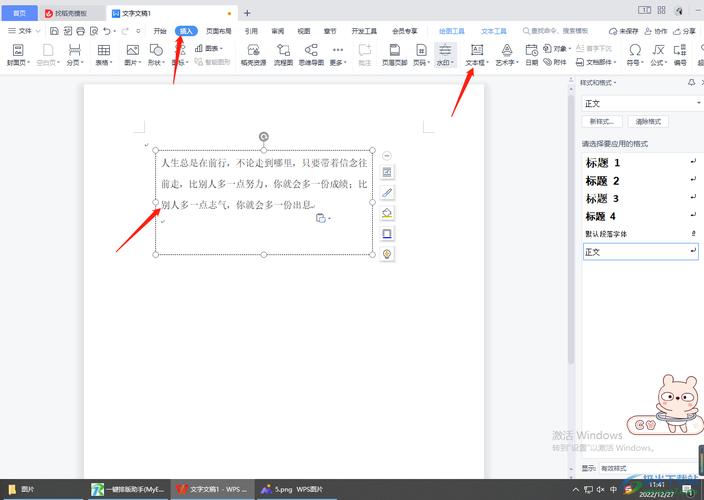Switch to the 开始 tab
Viewport: 704px width, 500px height.
point(160,31)
